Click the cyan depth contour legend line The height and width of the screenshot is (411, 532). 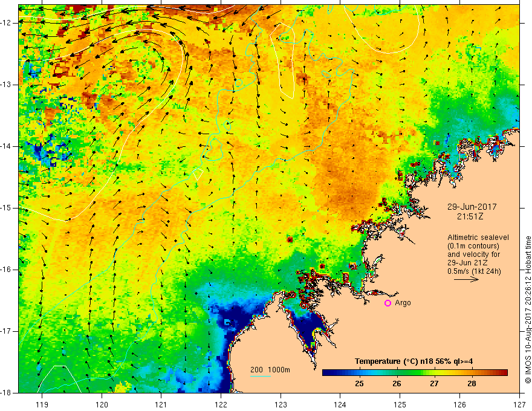coord(260,376)
